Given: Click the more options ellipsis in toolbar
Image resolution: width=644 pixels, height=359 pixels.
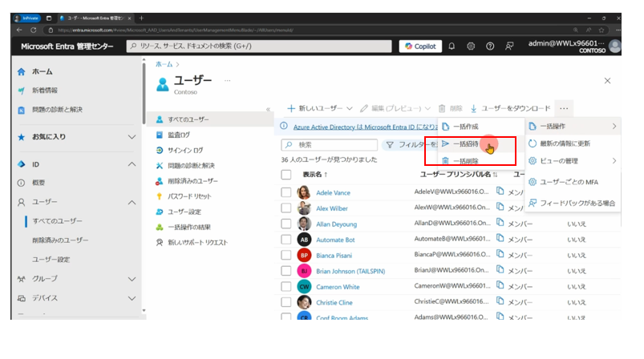Looking at the screenshot, I should point(565,108).
